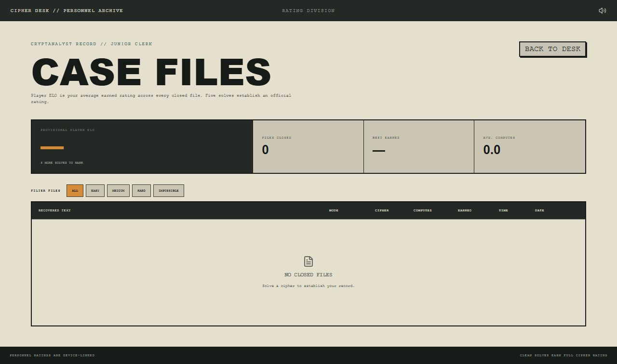Sort table by COMPUTES column
Image resolution: width=617 pixels, height=364 pixels.
click(x=423, y=210)
